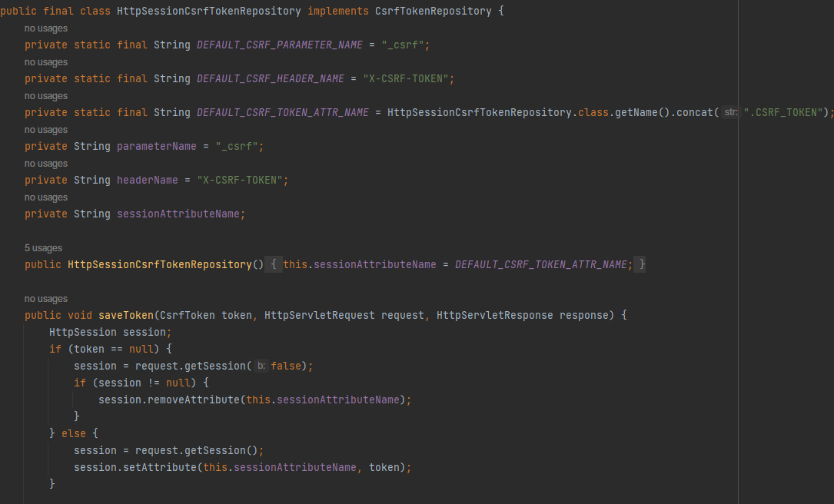Click the sessionAttributeName field declaration
The width and height of the screenshot is (834, 504).
click(x=180, y=214)
